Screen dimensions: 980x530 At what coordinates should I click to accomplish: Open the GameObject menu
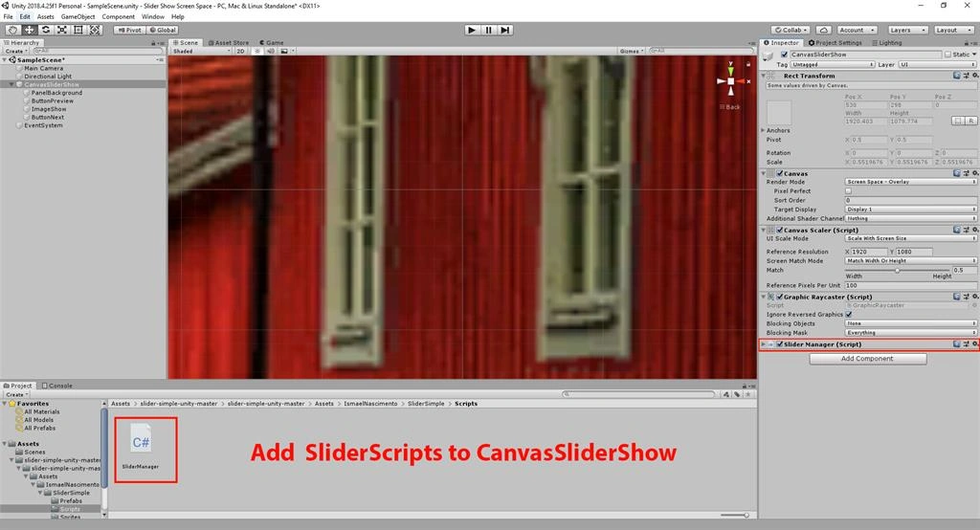click(x=78, y=16)
